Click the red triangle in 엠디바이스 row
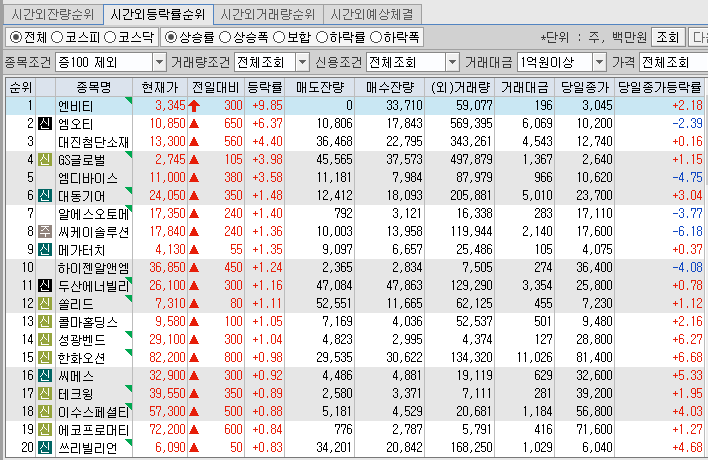This screenshot has height=460, width=708. coord(194,178)
